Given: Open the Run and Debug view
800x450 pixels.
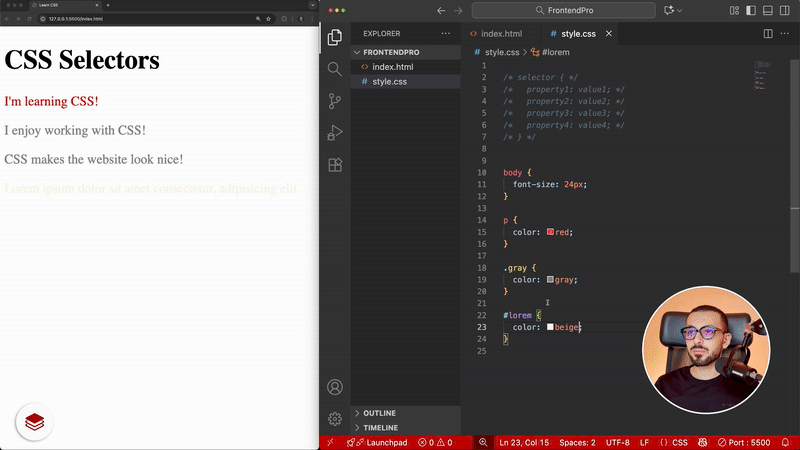Looking at the screenshot, I should [x=335, y=133].
